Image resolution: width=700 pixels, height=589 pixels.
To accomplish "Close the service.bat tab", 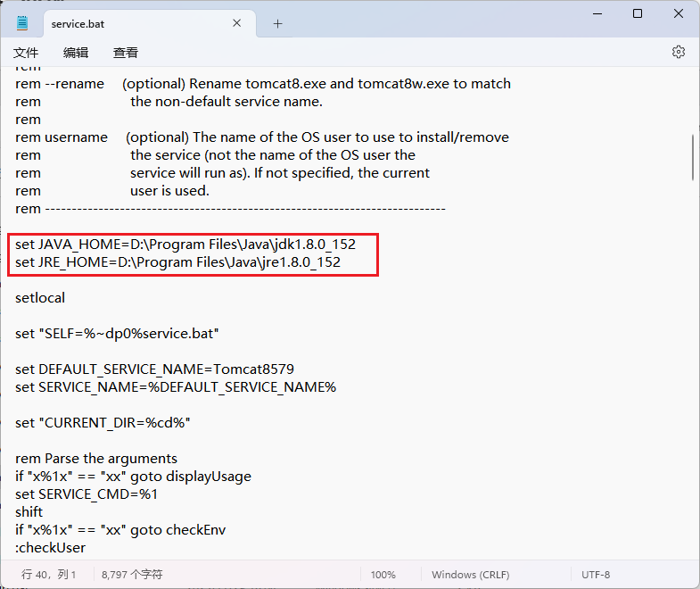I will [237, 23].
